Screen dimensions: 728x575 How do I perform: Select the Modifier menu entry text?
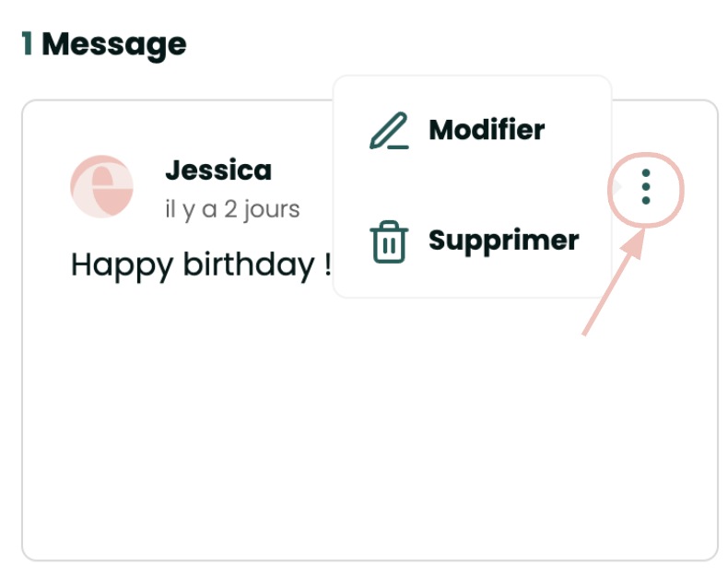487,130
